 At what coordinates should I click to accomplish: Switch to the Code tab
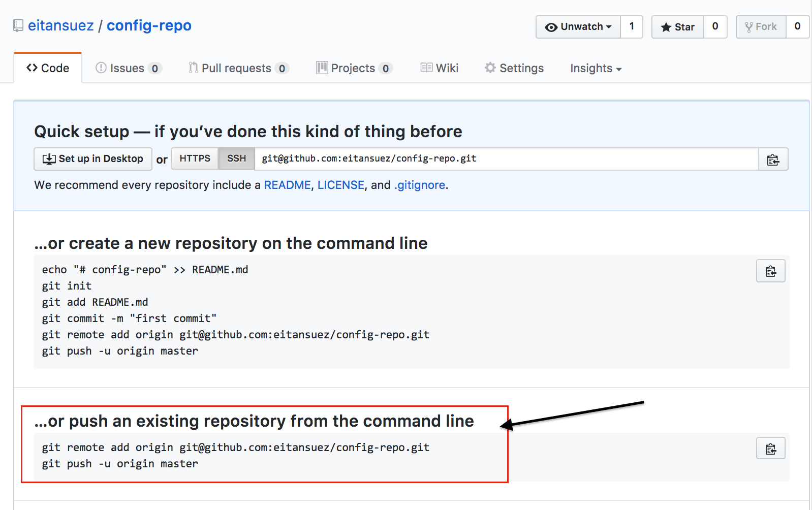(48, 68)
